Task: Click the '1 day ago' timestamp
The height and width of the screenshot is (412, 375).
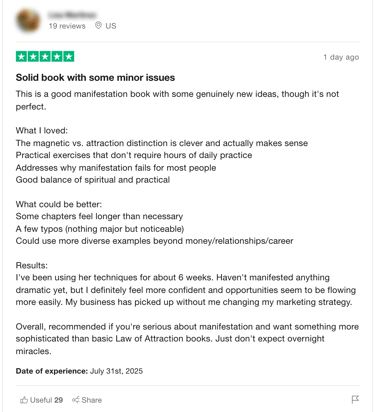Action: (x=341, y=57)
